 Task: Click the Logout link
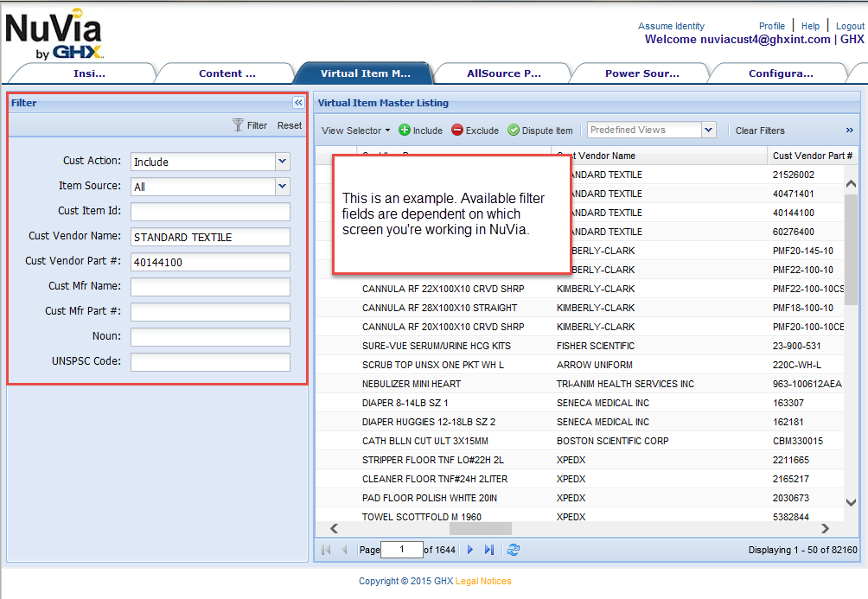tap(850, 26)
